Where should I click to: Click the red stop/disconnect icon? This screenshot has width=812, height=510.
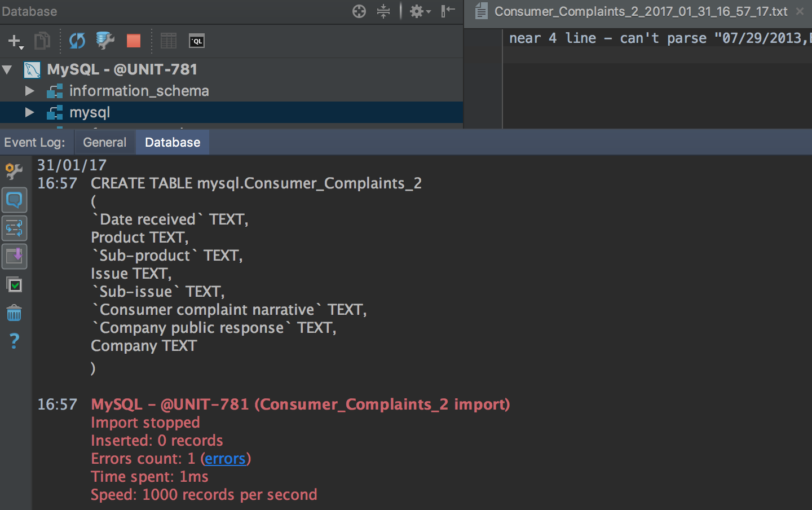[134, 41]
